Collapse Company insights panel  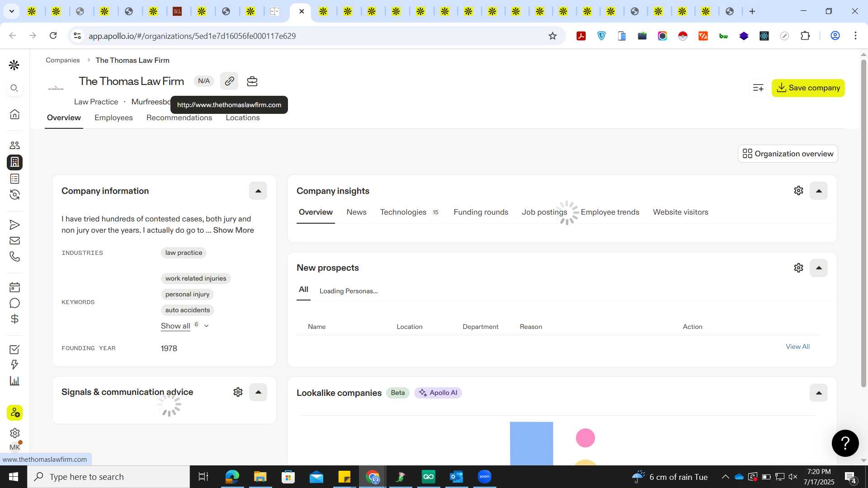point(819,191)
